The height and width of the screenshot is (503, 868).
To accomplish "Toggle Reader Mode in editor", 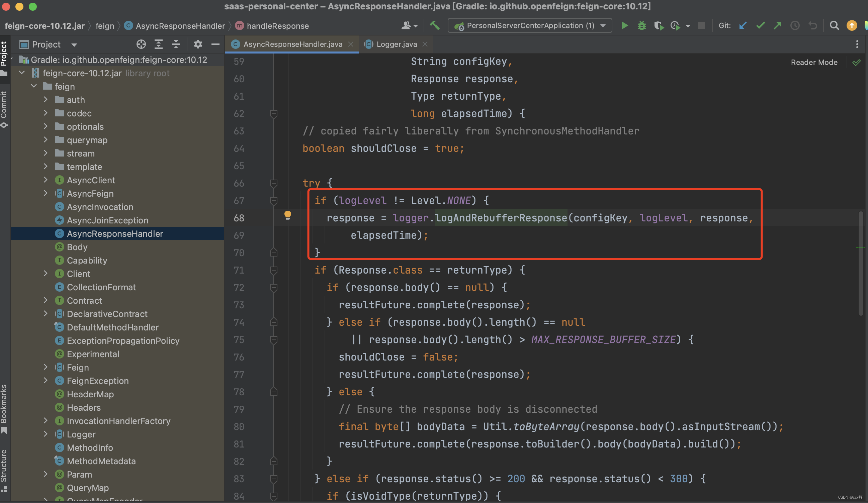I will 814,62.
